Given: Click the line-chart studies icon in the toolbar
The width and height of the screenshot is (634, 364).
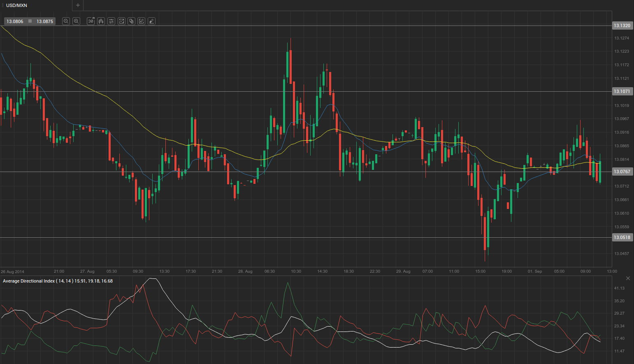Looking at the screenshot, I should click(122, 21).
